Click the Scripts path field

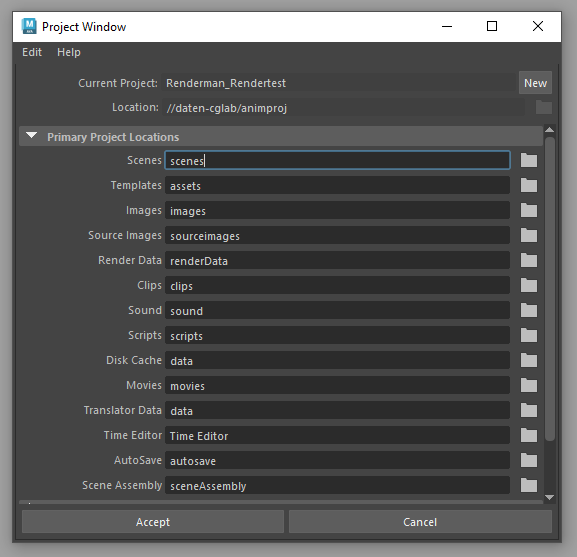(337, 336)
